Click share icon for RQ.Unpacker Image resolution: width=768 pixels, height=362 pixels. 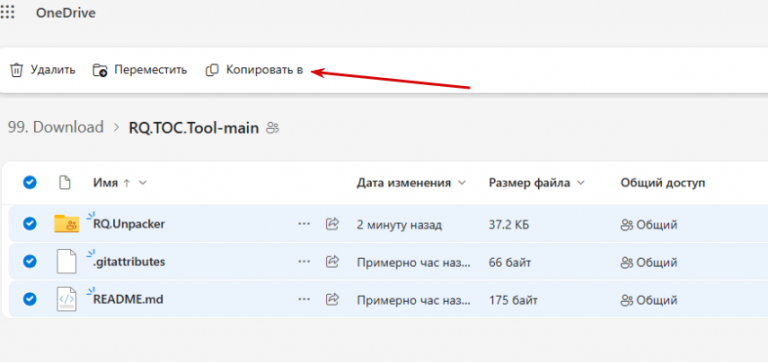[333, 224]
